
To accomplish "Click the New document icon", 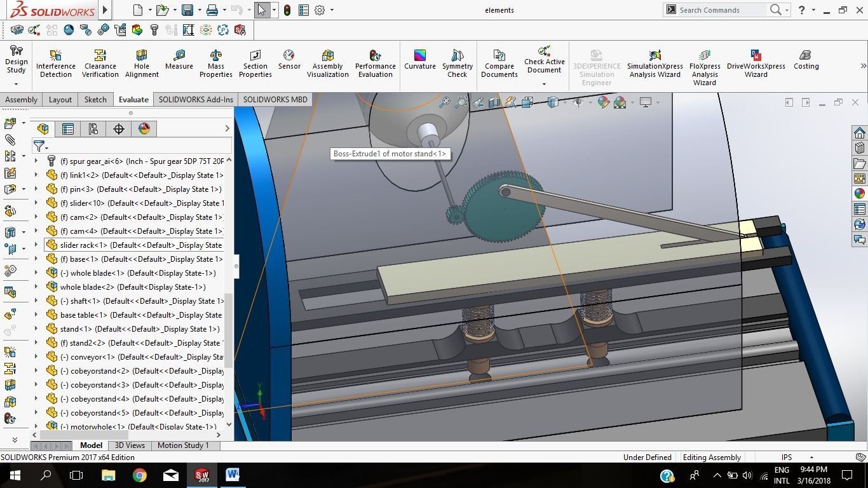I will (x=138, y=10).
